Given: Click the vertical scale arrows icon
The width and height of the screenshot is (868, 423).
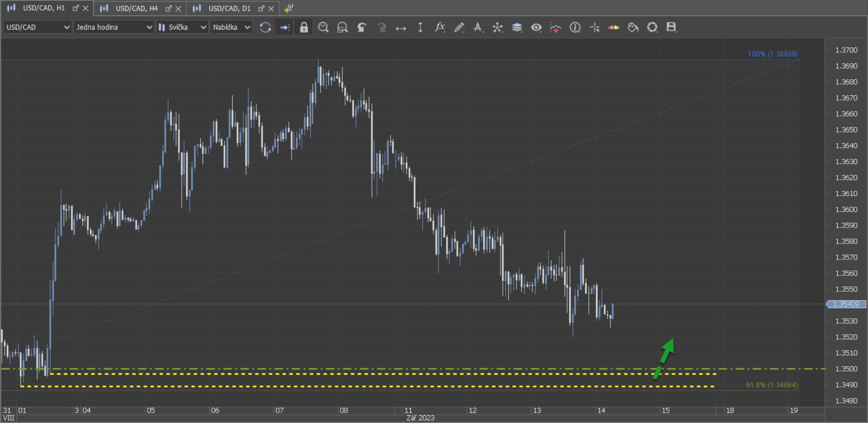Looking at the screenshot, I should 420,27.
